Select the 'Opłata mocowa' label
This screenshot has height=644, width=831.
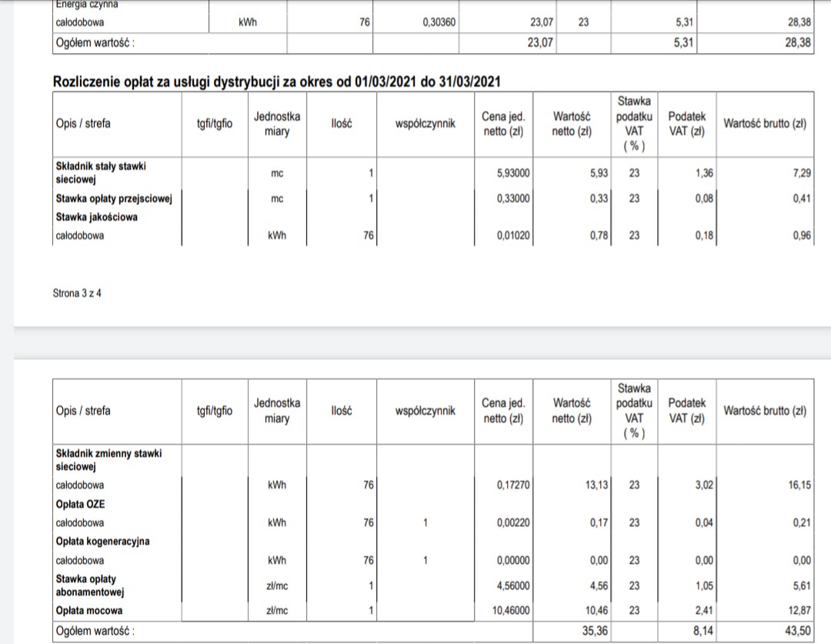click(x=89, y=611)
